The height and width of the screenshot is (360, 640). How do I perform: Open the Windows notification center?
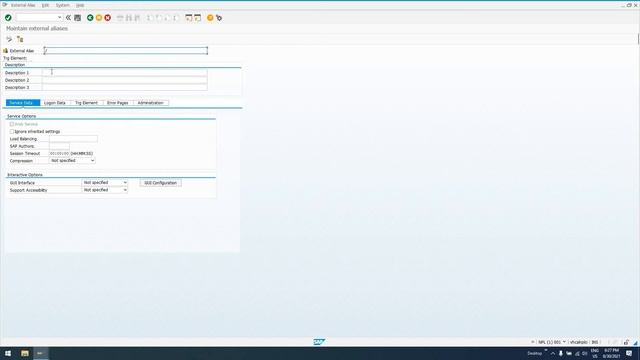[629, 353]
